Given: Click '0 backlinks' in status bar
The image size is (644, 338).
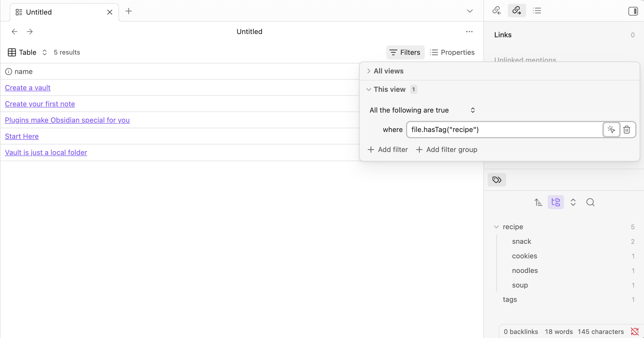Looking at the screenshot, I should pos(521,332).
